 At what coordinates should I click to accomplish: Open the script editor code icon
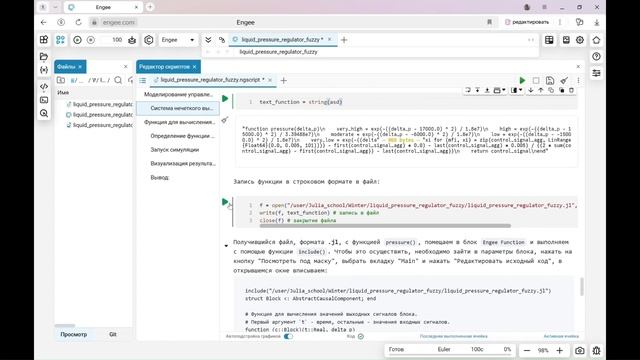(x=44, y=86)
